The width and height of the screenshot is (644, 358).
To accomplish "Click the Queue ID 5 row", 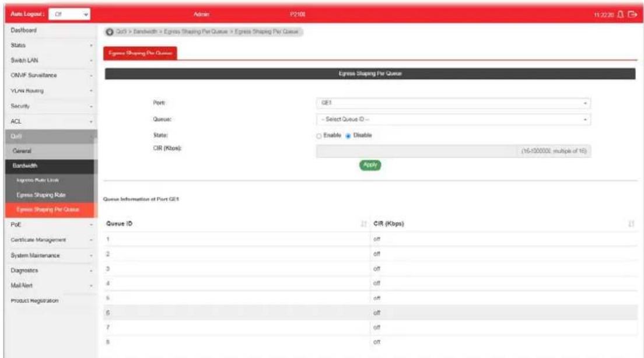I will tap(370, 298).
